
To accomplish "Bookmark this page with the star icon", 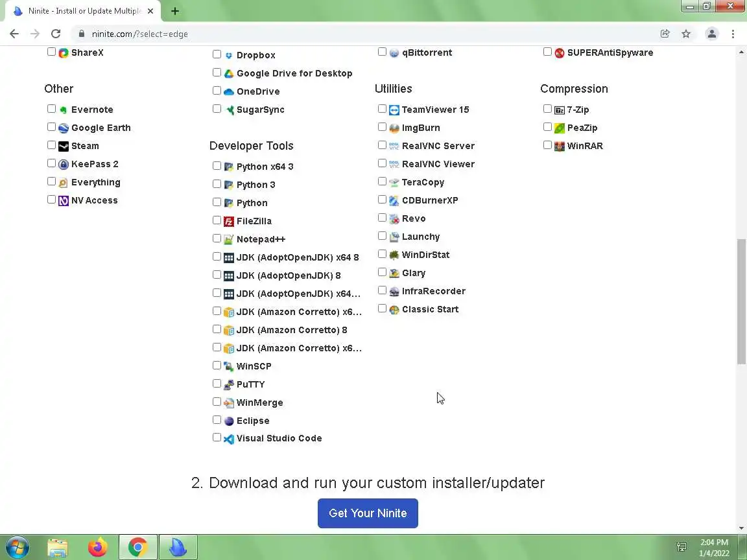I will click(686, 34).
